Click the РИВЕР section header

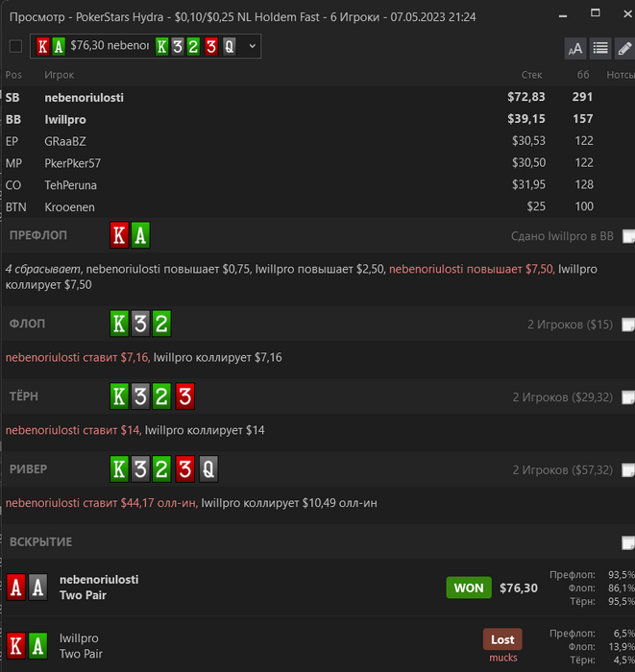tap(28, 468)
